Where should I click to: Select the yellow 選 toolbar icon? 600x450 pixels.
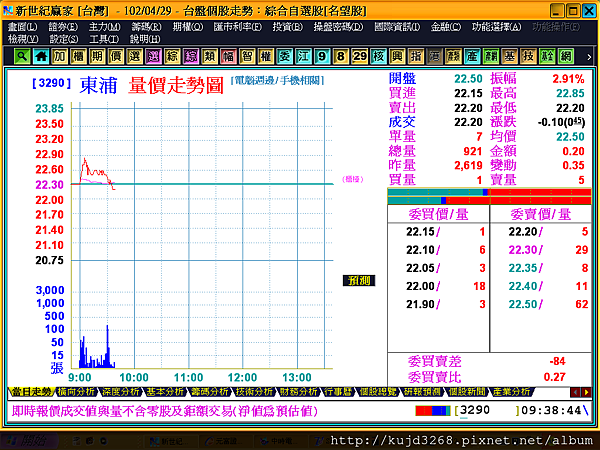click(x=135, y=57)
